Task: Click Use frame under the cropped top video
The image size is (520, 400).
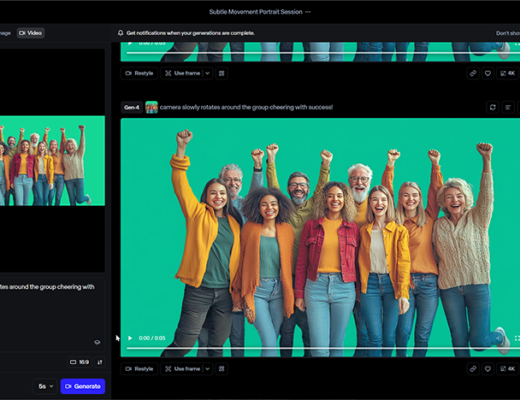Action: (x=182, y=73)
